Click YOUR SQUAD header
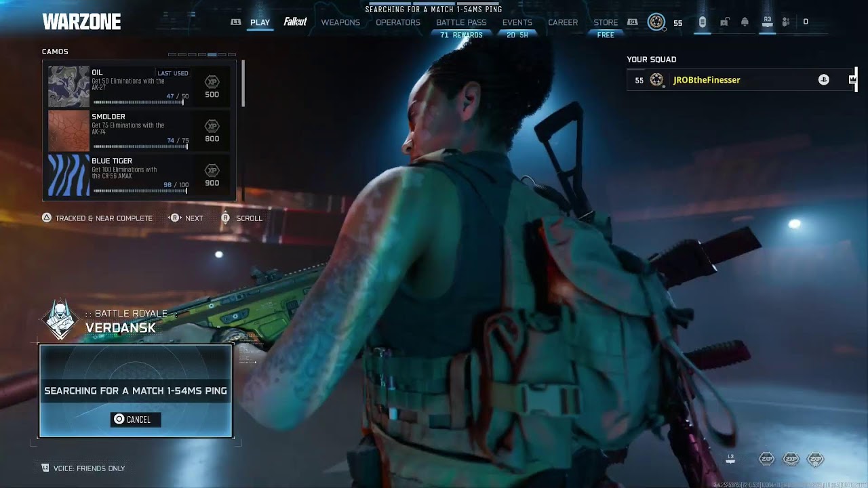The height and width of the screenshot is (488, 868). [651, 60]
